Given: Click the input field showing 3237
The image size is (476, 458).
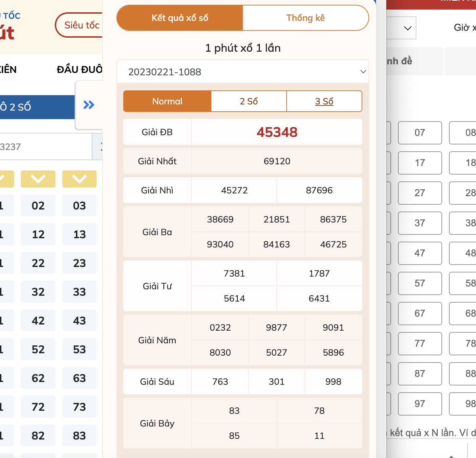Looking at the screenshot, I should pos(46,147).
